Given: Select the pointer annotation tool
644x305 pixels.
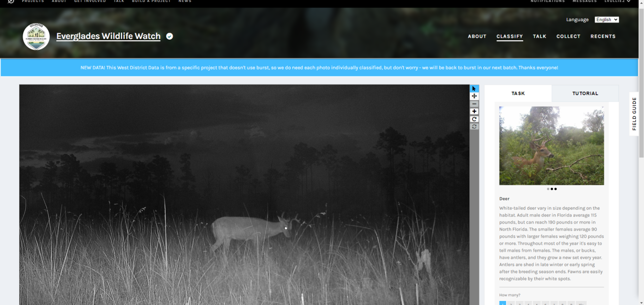Looking at the screenshot, I should 474,89.
